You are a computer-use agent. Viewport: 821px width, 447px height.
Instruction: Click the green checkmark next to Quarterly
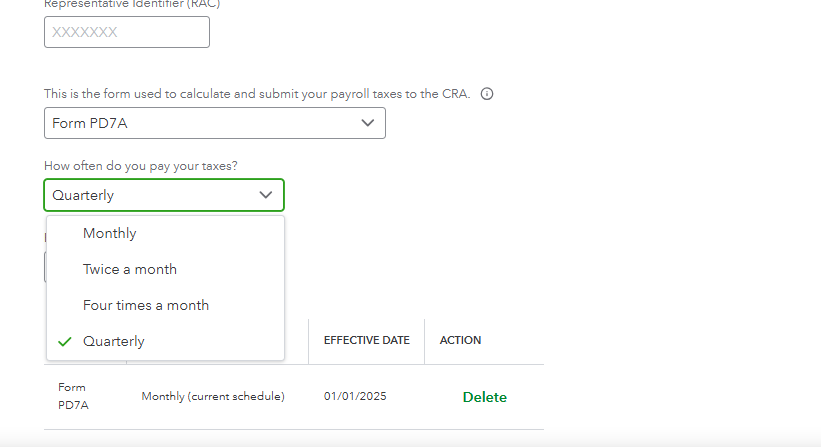click(65, 341)
